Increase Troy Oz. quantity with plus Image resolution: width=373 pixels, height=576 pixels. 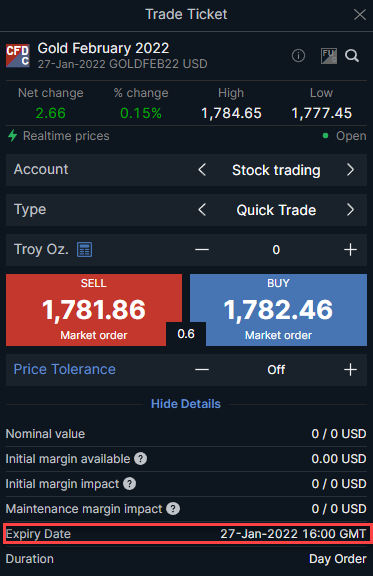coord(350,250)
